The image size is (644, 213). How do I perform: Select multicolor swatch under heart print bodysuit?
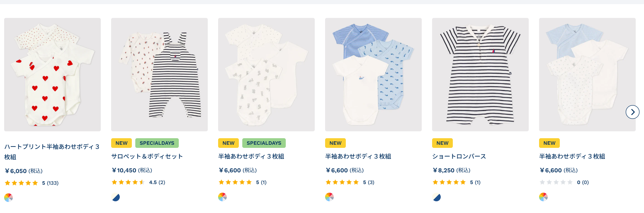coord(9,197)
